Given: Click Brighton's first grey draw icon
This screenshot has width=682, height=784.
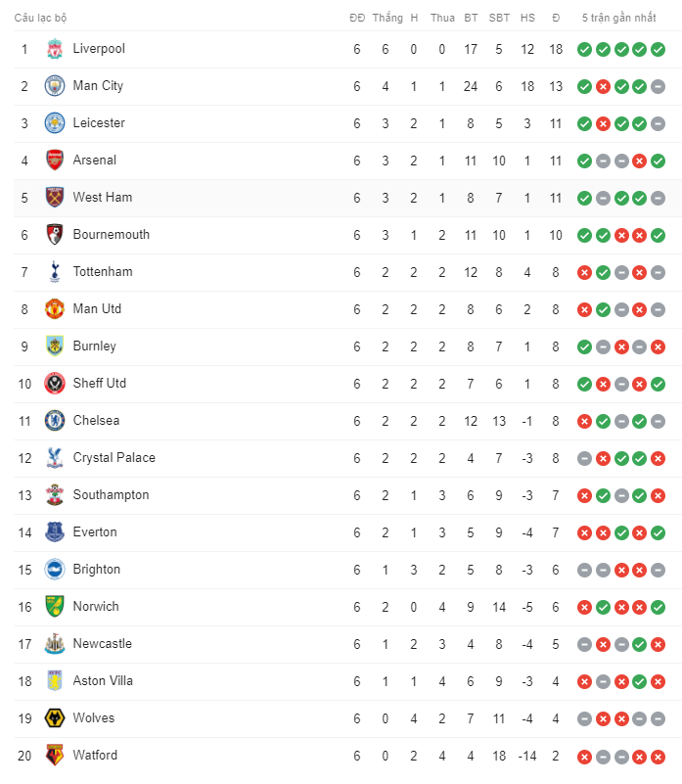Looking at the screenshot, I should pos(584,570).
